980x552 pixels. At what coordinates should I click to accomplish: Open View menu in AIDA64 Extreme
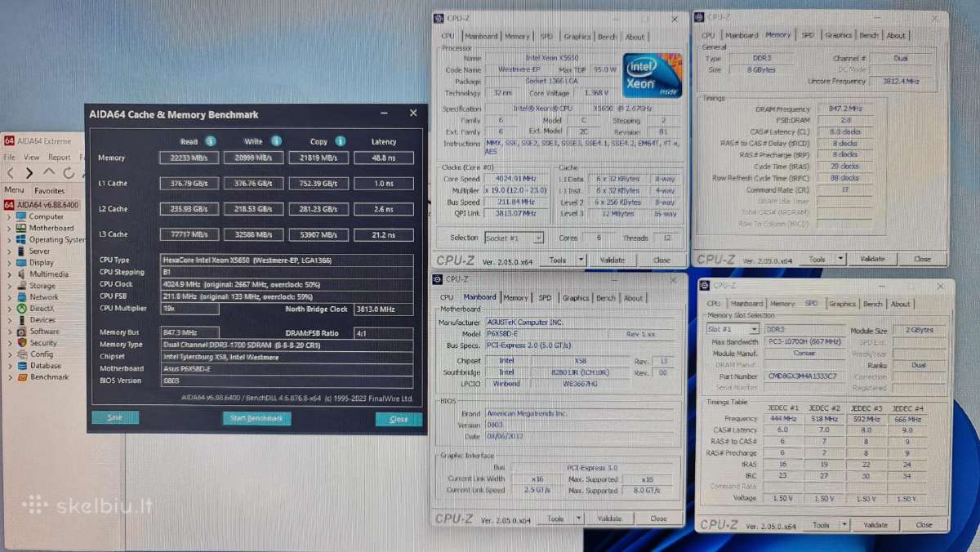click(x=31, y=157)
